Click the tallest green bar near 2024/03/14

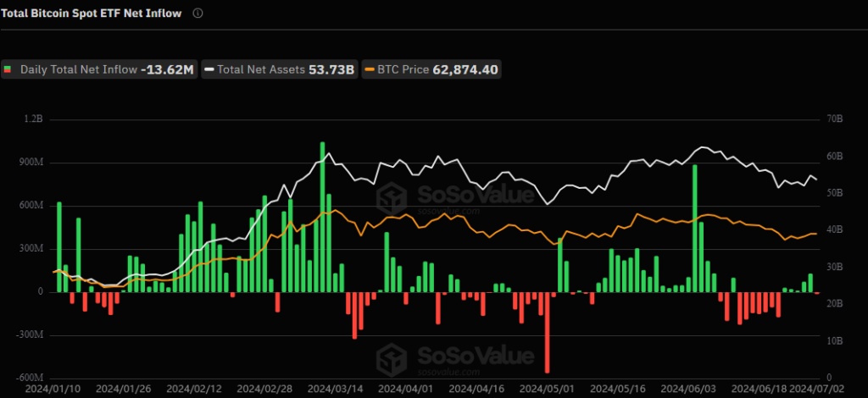pyautogui.click(x=322, y=217)
